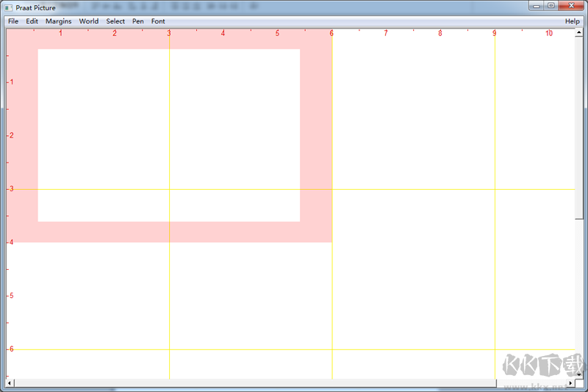Image resolution: width=588 pixels, height=392 pixels.
Task: Minimize the Praat Picture window
Action: click(x=535, y=6)
